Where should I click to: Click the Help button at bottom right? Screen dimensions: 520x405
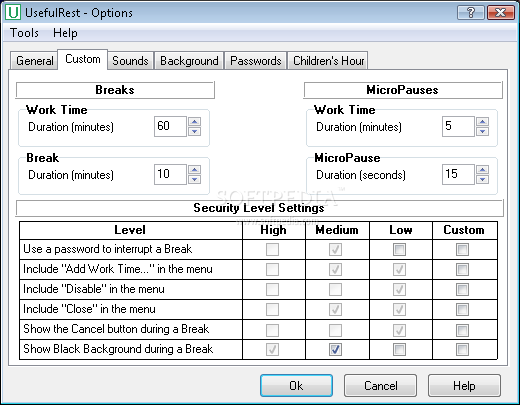[x=464, y=386]
